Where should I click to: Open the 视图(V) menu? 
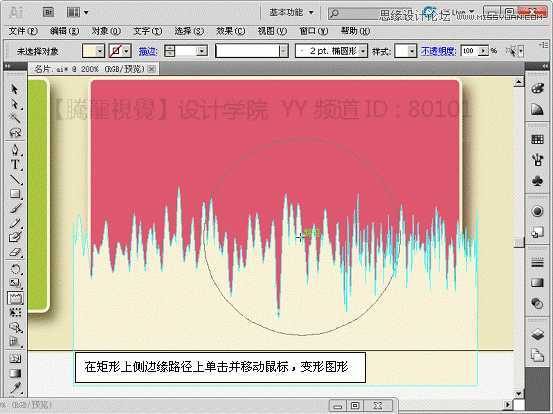point(272,31)
